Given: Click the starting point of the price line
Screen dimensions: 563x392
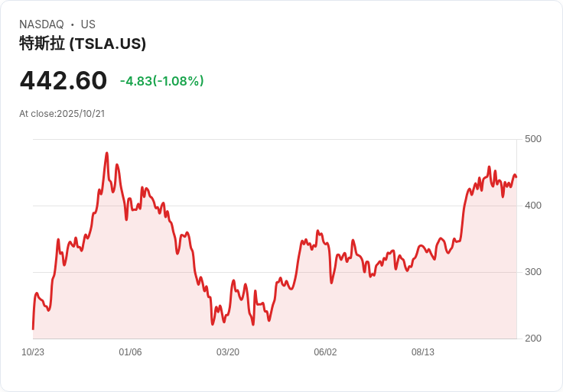Looking at the screenshot, I should point(33,329).
